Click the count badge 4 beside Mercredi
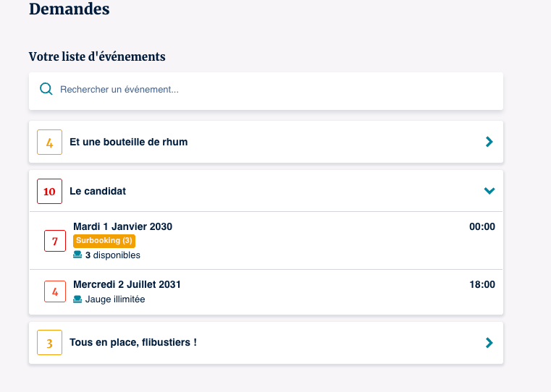Screen dimensions: 551x392 (x=55, y=291)
